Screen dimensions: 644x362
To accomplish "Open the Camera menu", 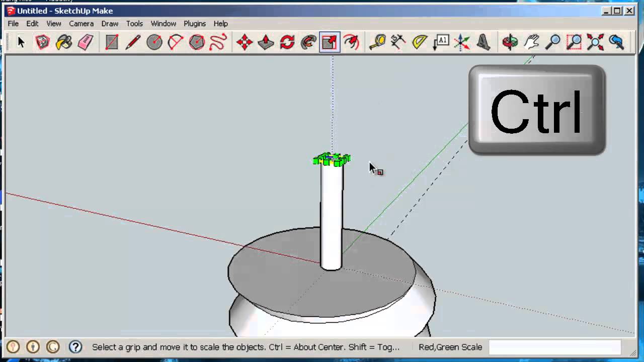I will tap(81, 24).
